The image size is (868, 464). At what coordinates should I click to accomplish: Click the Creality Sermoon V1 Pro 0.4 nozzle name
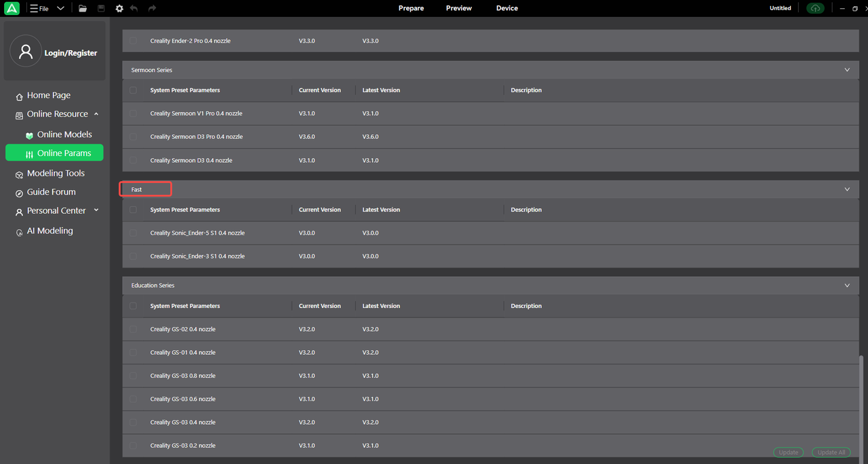pos(196,113)
